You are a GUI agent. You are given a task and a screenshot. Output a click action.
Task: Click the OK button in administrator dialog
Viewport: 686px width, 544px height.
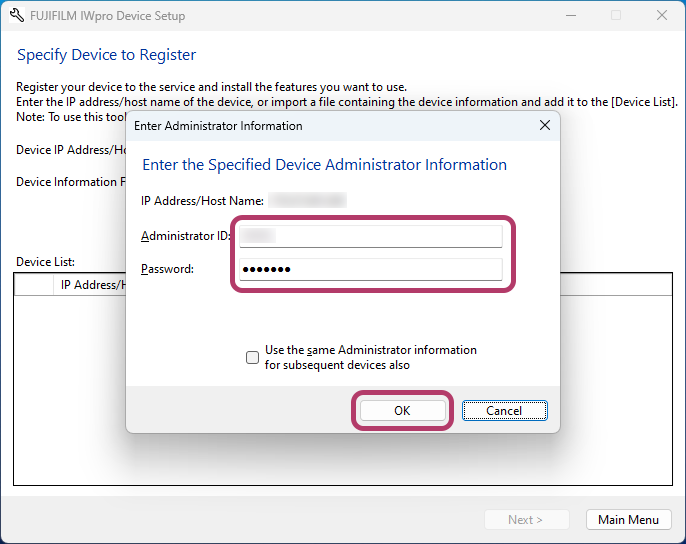402,411
